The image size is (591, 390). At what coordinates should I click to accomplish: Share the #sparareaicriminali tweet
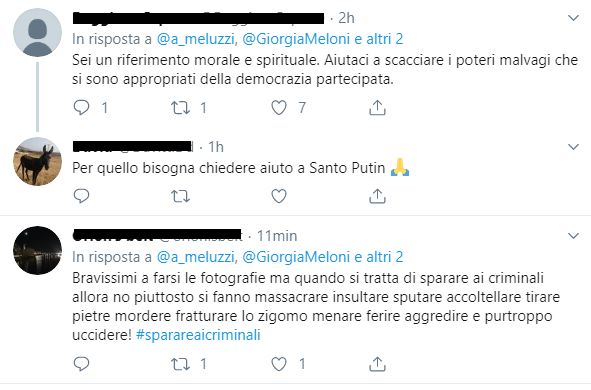377,364
